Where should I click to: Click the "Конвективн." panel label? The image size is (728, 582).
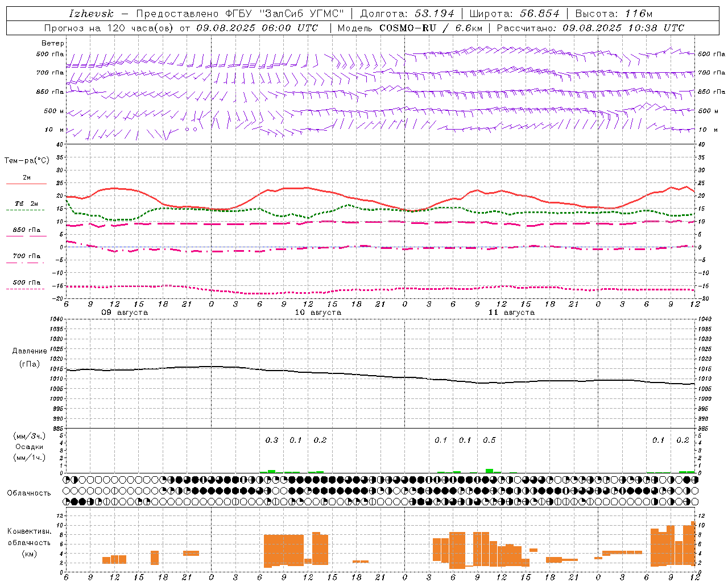[x=30, y=531]
